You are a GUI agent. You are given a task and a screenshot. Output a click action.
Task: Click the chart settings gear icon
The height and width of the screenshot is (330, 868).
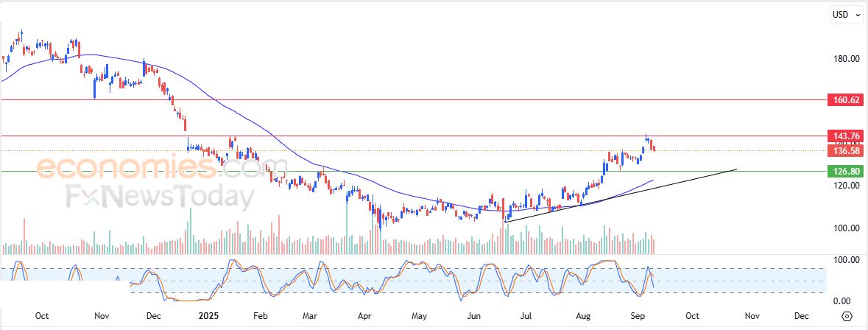click(x=847, y=316)
